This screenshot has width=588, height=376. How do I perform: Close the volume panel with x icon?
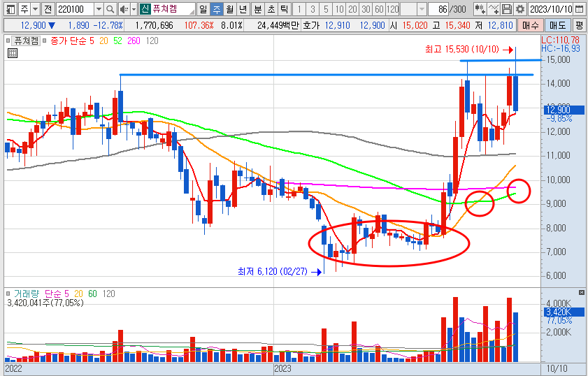(x=582, y=292)
